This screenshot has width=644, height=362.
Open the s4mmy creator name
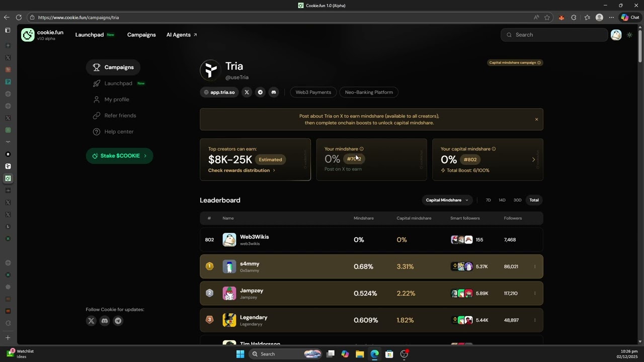pyautogui.click(x=250, y=264)
